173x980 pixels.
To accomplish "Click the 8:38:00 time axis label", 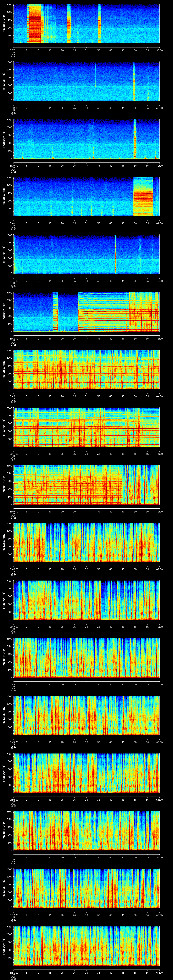I will tap(14, 108).
